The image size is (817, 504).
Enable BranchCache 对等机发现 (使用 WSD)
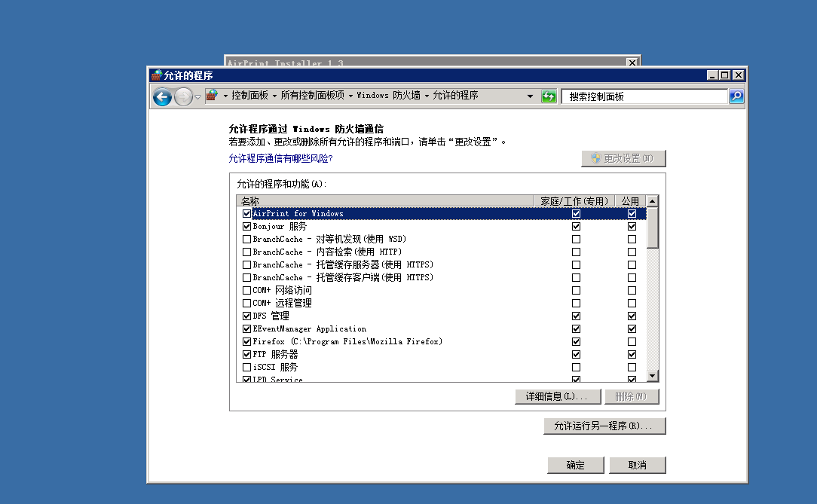point(246,239)
